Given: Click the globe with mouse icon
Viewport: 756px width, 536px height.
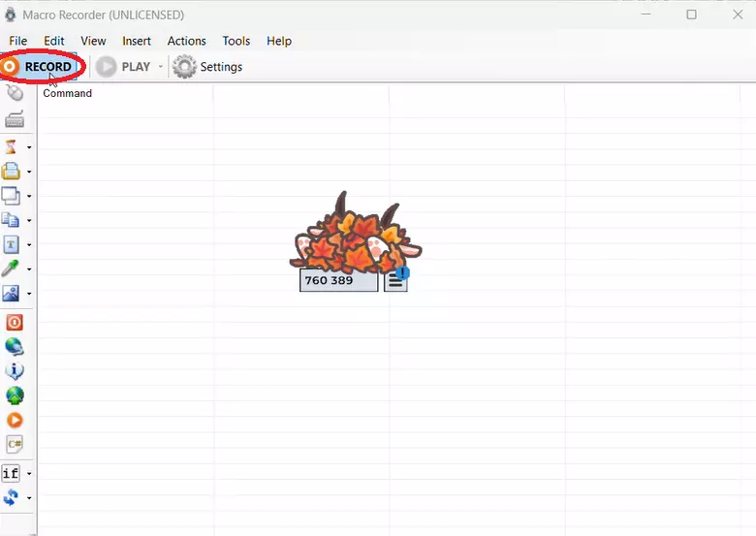Looking at the screenshot, I should point(15,347).
